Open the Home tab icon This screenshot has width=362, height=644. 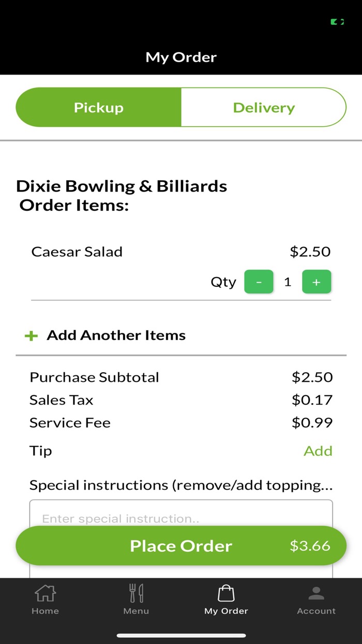pos(45,592)
